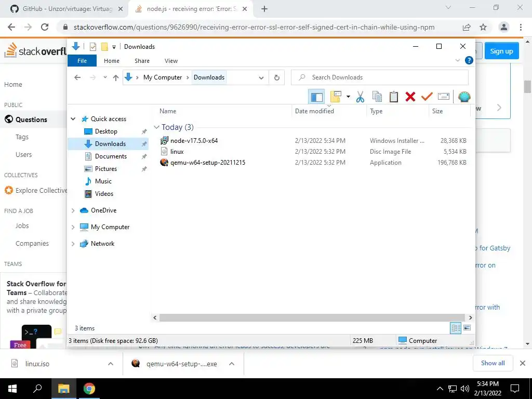Expand the address bar history dropdown
Viewport: 532px width, 399px height.
tap(261, 78)
